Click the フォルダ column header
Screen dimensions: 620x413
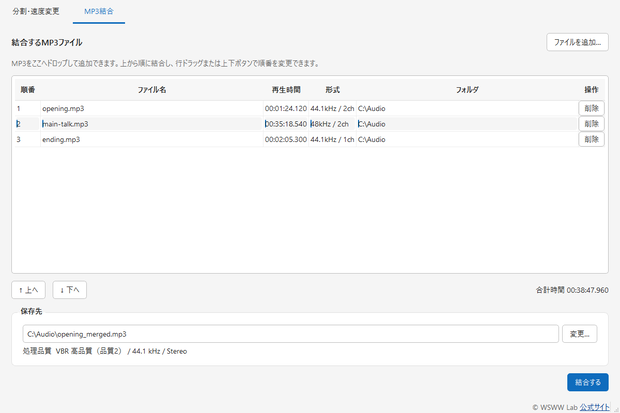pyautogui.click(x=467, y=90)
